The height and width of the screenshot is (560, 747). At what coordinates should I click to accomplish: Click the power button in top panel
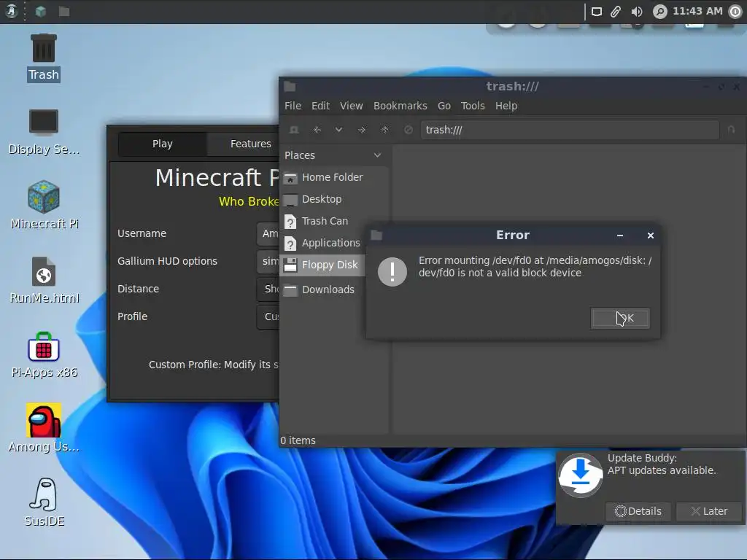[735, 12]
